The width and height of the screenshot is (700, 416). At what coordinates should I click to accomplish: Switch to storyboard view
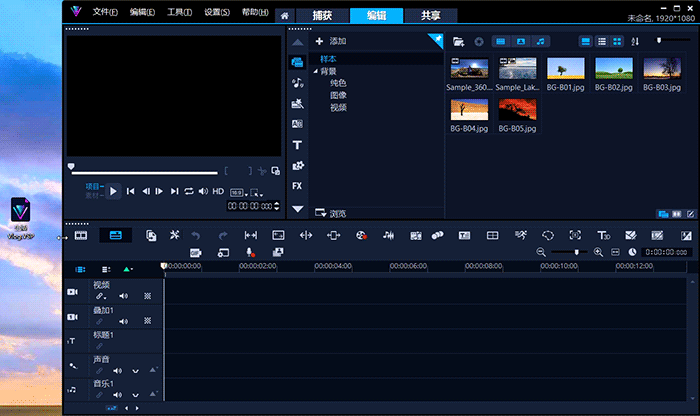click(81, 235)
